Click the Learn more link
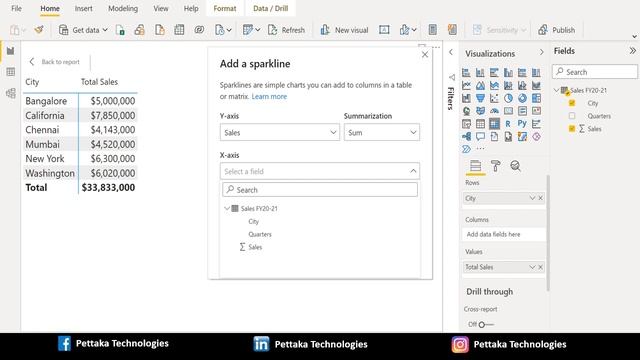The height and width of the screenshot is (360, 640). (269, 96)
